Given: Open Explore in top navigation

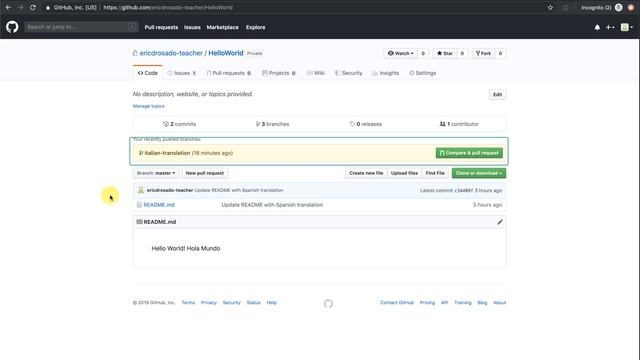Looking at the screenshot, I should point(256,27).
